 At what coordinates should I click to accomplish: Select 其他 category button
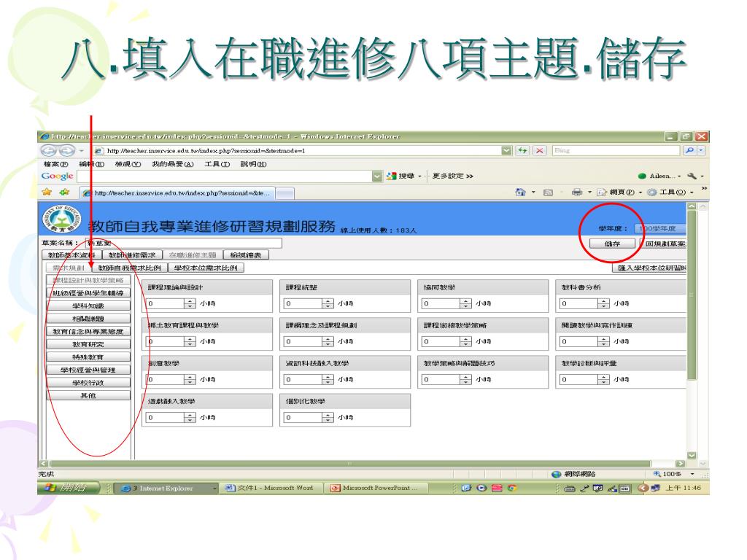88,396
